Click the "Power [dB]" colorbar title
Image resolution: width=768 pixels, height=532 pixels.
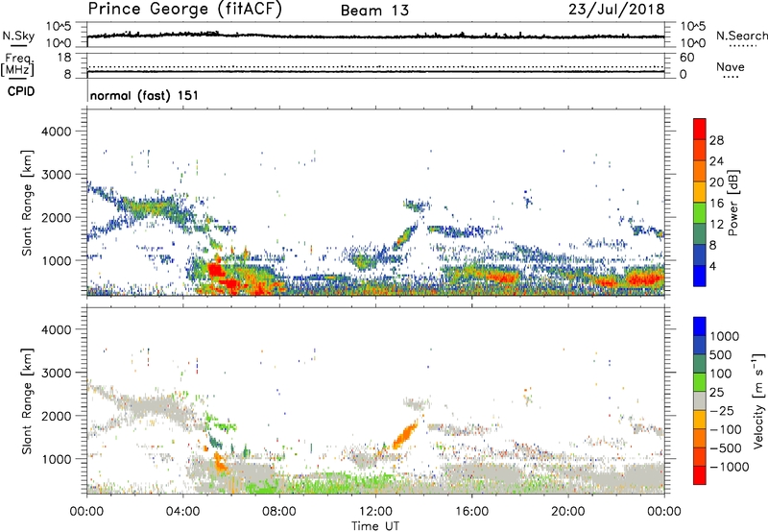tap(733, 203)
